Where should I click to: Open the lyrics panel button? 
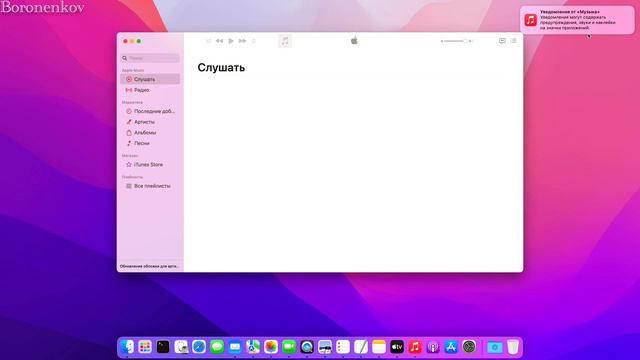click(x=502, y=41)
